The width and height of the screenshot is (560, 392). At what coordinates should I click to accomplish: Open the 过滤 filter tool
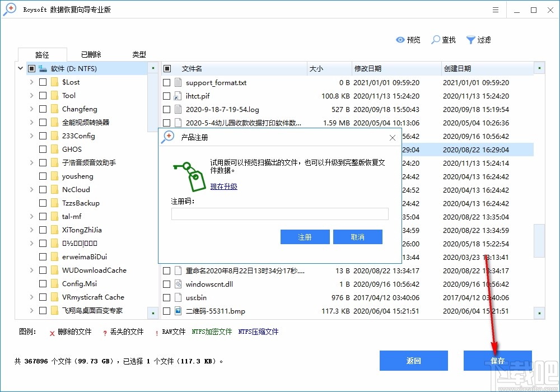pos(479,39)
